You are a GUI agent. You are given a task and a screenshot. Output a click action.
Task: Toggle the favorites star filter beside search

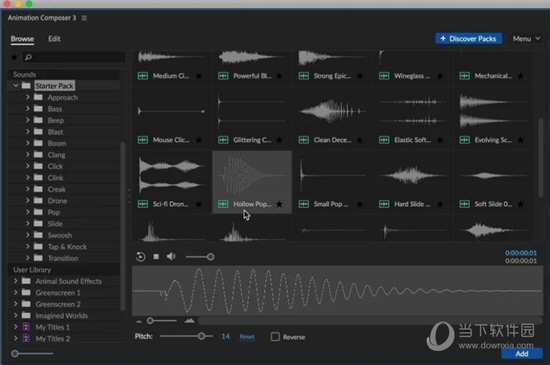pos(14,57)
